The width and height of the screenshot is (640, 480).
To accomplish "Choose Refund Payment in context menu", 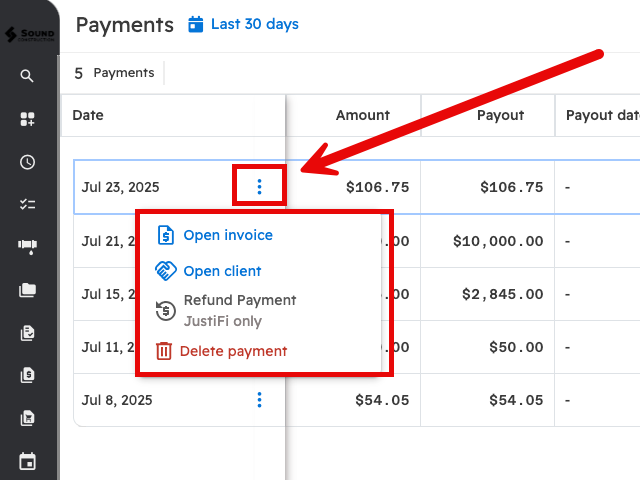I will pyautogui.click(x=239, y=300).
